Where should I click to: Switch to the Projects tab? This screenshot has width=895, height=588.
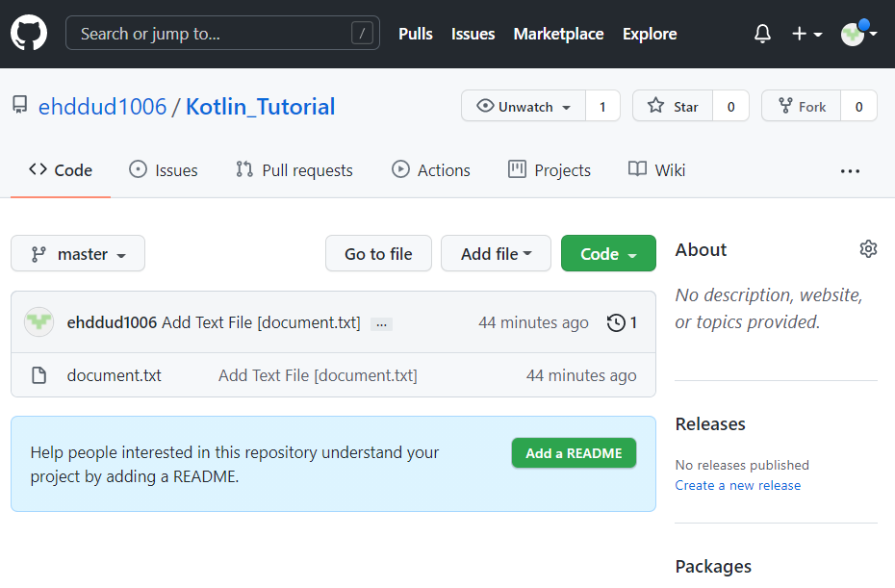[550, 170]
